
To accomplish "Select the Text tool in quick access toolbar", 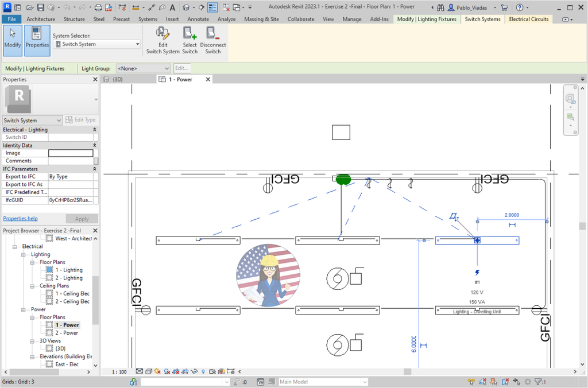I will pos(172,7).
